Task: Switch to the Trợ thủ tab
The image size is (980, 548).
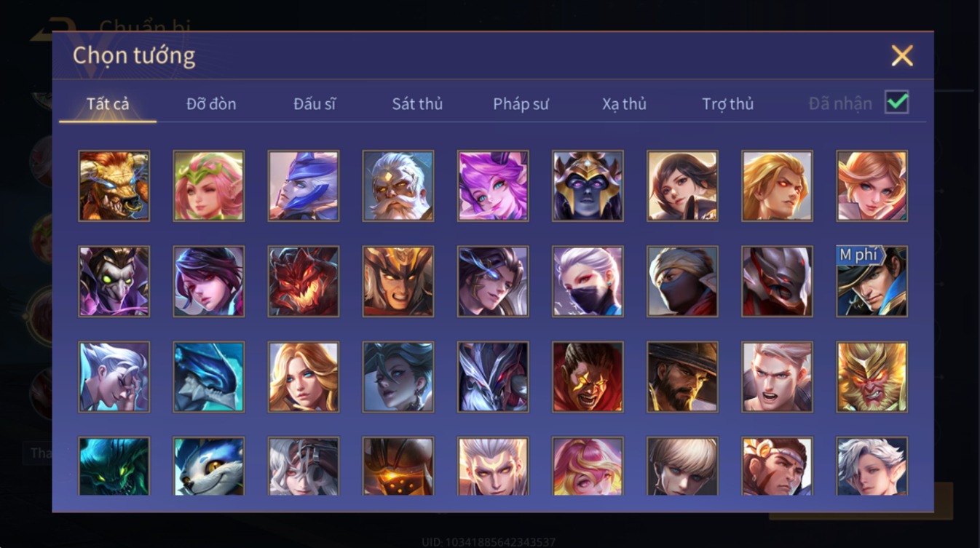Action: click(x=727, y=104)
